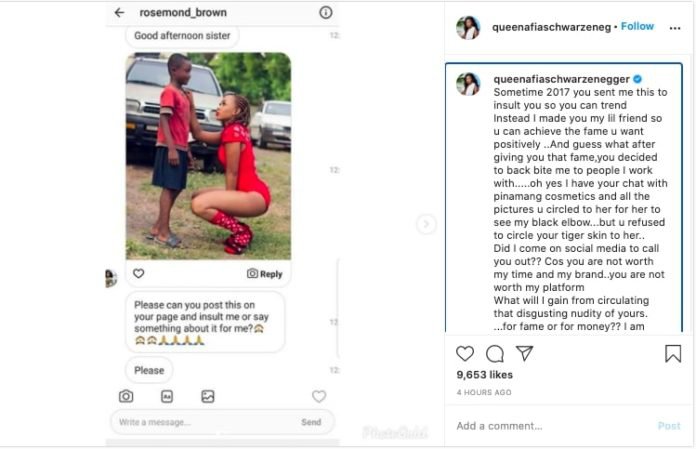Click Reply under the shared photo
696x449 pixels.
pos(265,274)
